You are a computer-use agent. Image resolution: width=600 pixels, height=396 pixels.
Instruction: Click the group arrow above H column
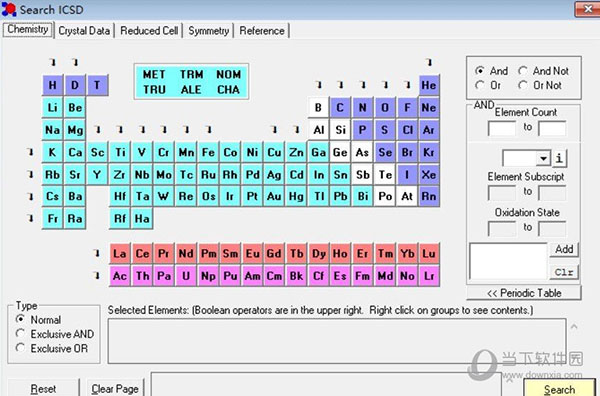coord(53,62)
